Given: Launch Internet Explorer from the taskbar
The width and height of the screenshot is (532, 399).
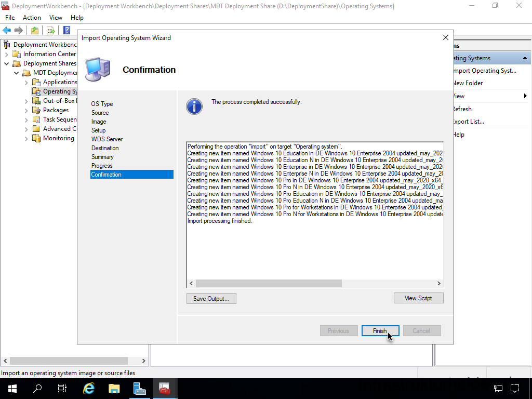Looking at the screenshot, I should 89,389.
